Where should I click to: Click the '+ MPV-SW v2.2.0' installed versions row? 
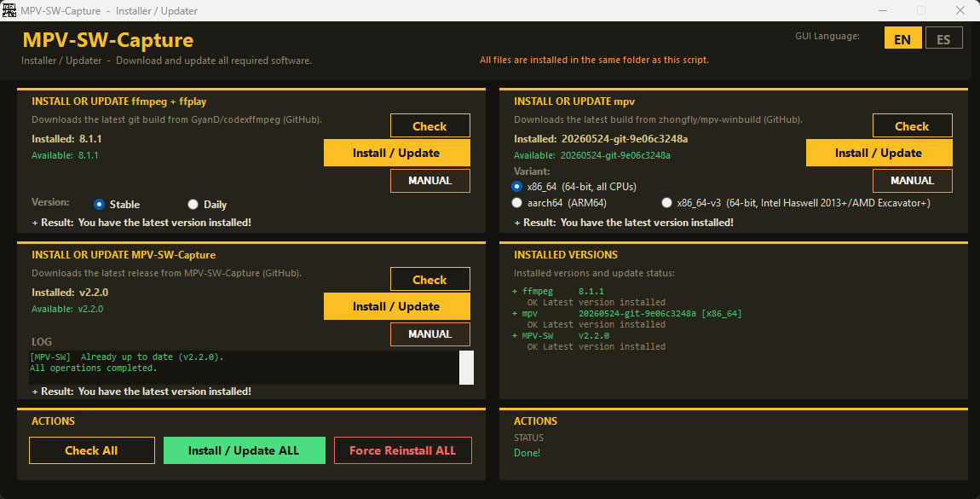[x=561, y=336]
